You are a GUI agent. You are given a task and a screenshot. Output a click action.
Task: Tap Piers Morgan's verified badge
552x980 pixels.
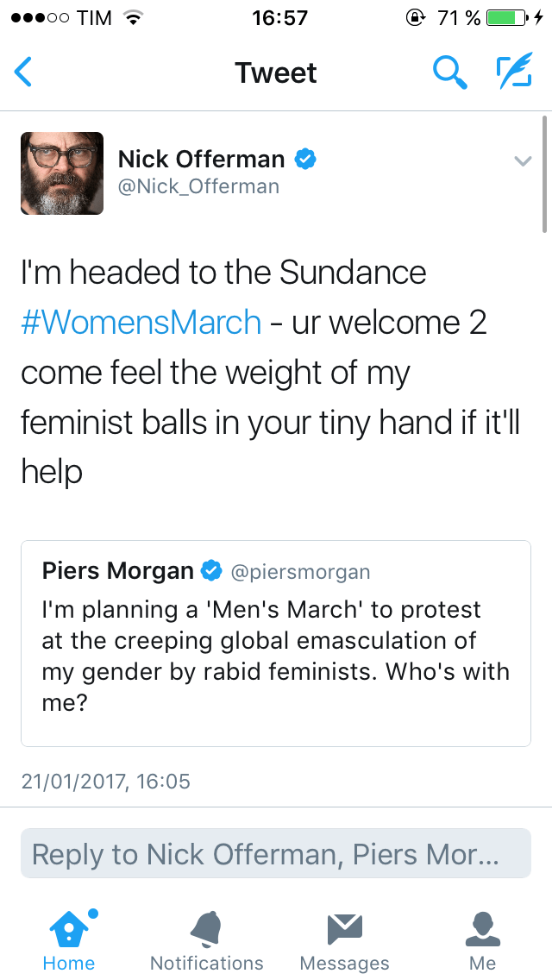(x=211, y=570)
